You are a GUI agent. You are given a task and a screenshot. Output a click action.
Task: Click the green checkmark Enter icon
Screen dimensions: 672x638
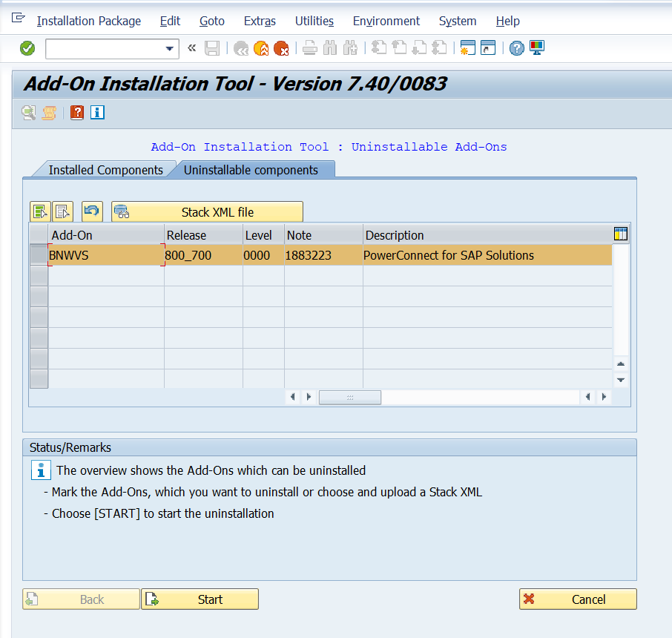pyautogui.click(x=27, y=48)
